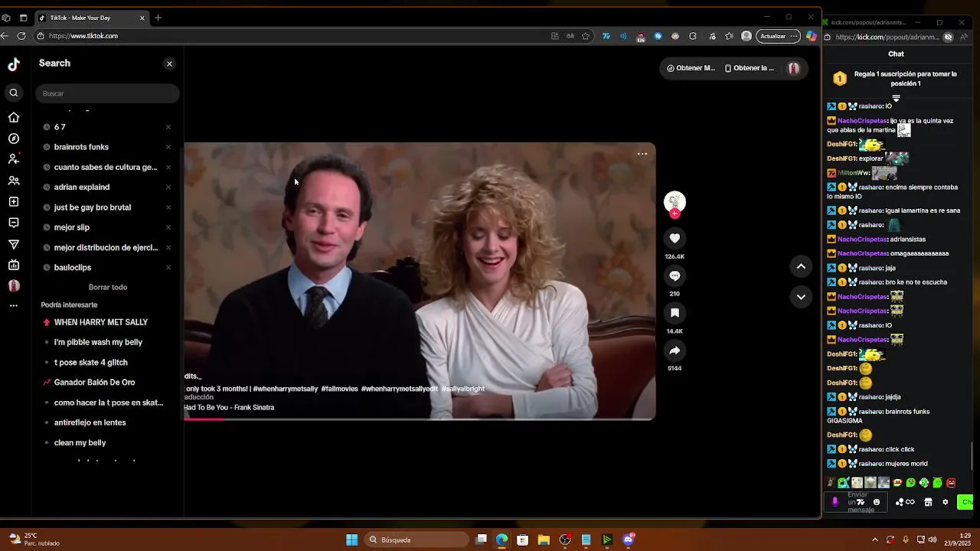Open the Windows Start menu
Screen dimensions: 980x551
[x=351, y=540]
